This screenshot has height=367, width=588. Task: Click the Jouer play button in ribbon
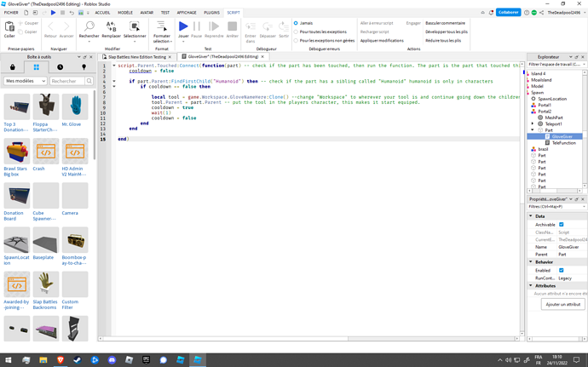(183, 28)
